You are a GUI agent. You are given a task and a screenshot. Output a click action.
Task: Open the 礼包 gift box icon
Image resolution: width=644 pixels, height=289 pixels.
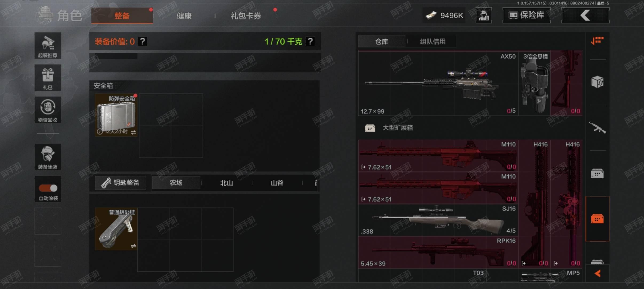coord(48,78)
